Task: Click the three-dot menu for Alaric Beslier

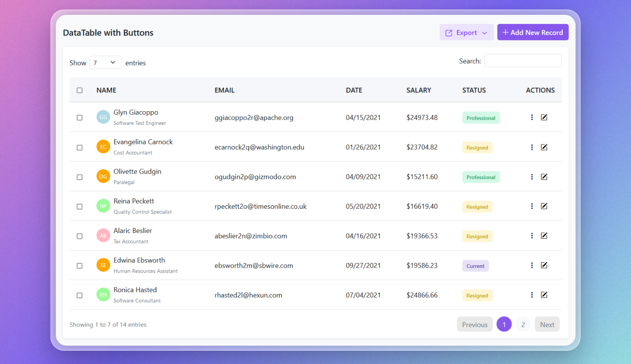Action: (x=531, y=236)
